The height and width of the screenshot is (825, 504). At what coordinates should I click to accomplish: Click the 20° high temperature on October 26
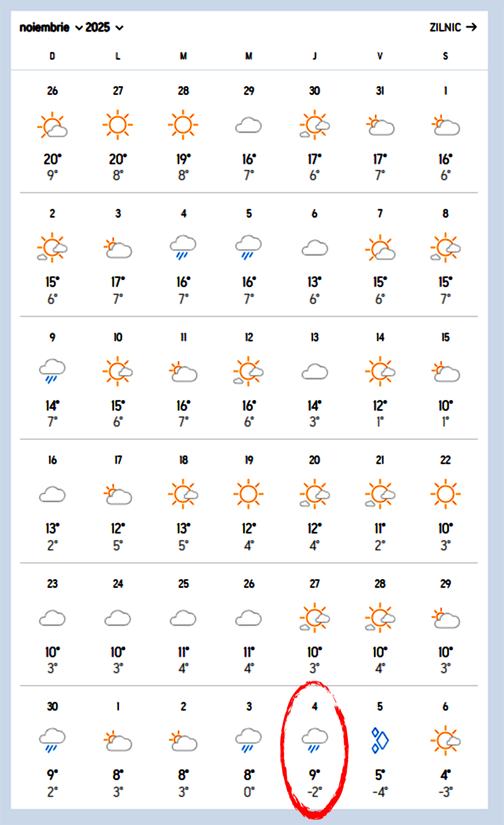(x=52, y=159)
